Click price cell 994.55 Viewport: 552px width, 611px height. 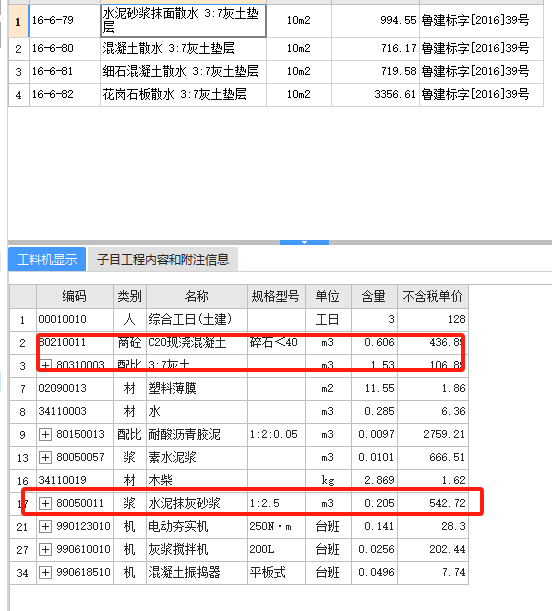pos(375,21)
